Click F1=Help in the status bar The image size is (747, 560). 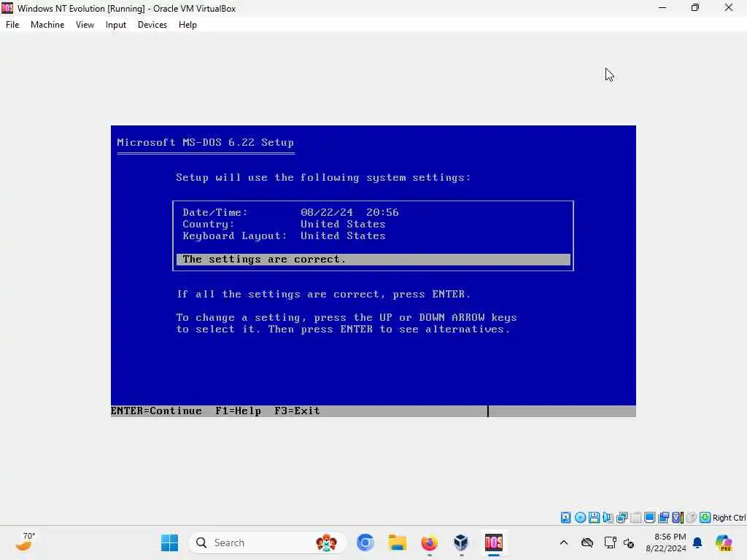pos(239,411)
